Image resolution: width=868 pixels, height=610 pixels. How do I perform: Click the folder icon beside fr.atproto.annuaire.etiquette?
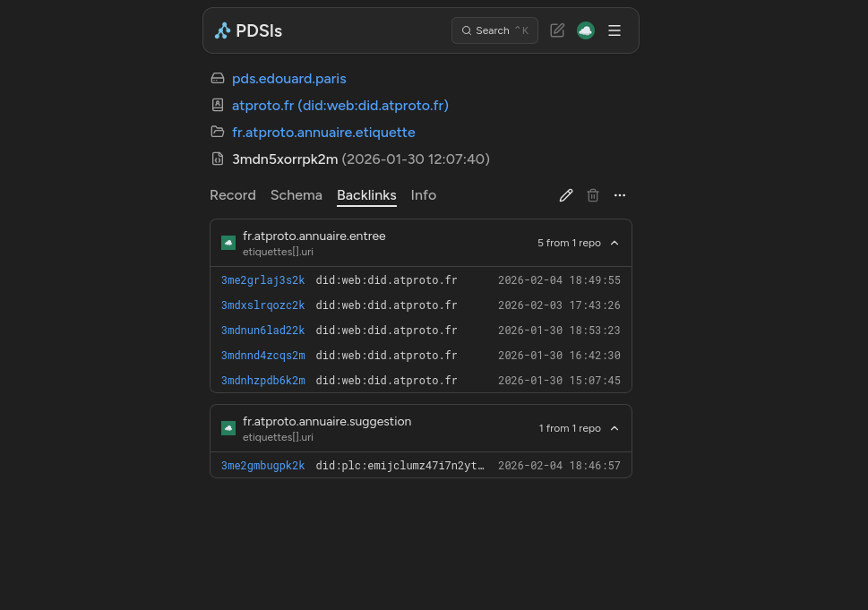pyautogui.click(x=218, y=132)
